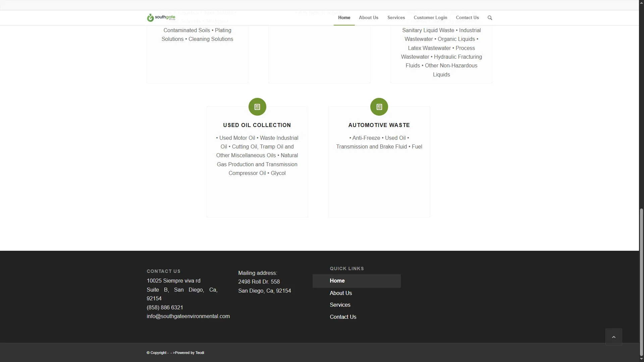Go to Customer Login in the header

430,18
